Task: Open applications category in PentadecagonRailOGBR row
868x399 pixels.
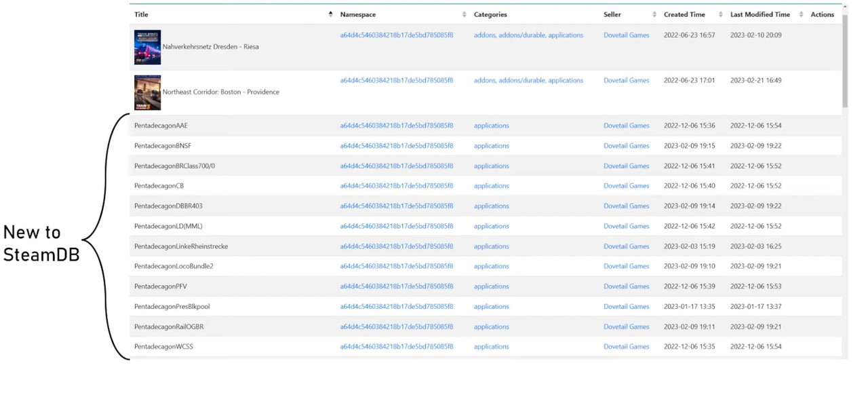Action: click(x=492, y=327)
